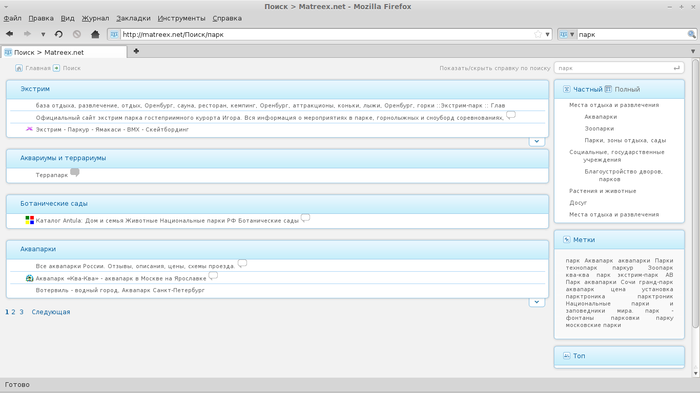Viewport: 700px width, 393px height.
Task: Click the Топ panel icon
Action: click(567, 356)
